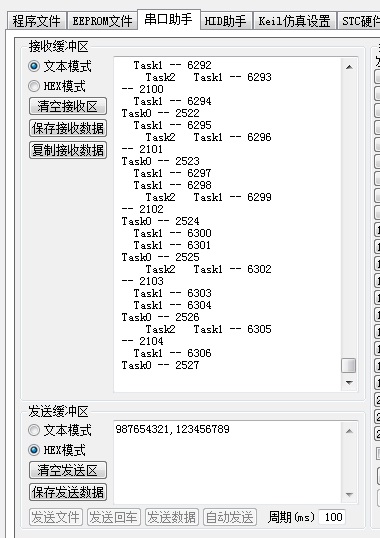Image resolution: width=380 pixels, height=538 pixels.
Task: Click the 保存接收数据 button
Action: click(x=68, y=128)
